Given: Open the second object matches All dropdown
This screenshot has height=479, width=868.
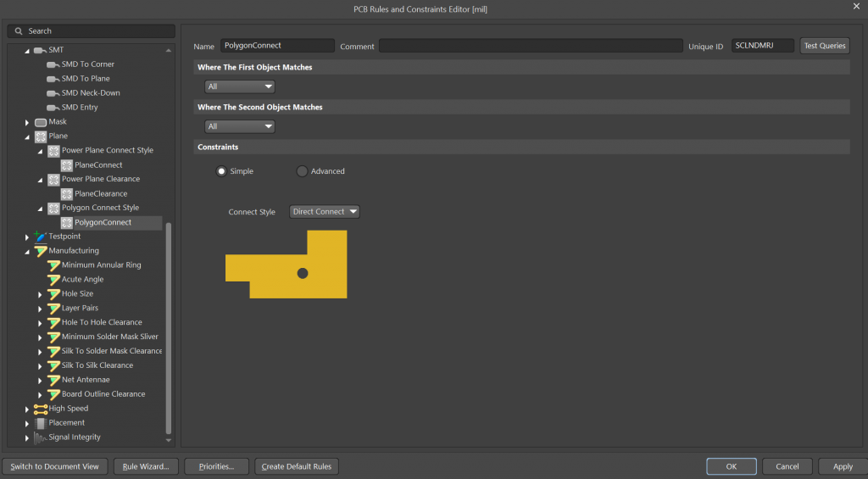Looking at the screenshot, I should (x=240, y=126).
